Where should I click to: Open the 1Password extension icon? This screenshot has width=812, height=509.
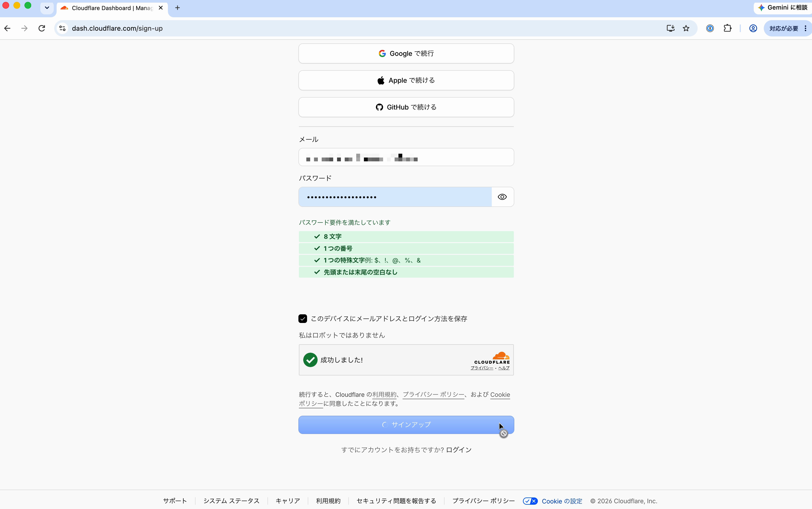click(710, 28)
